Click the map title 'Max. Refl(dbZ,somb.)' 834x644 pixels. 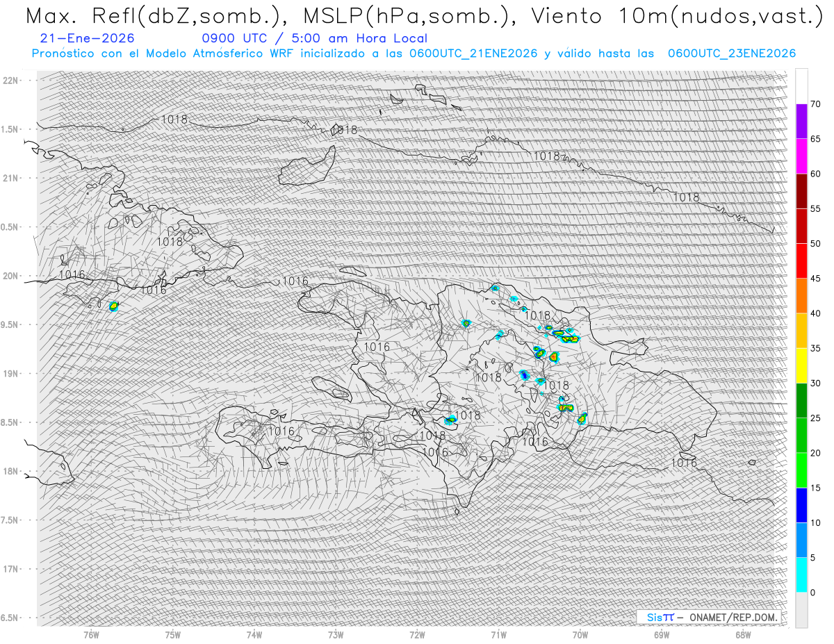(x=159, y=16)
